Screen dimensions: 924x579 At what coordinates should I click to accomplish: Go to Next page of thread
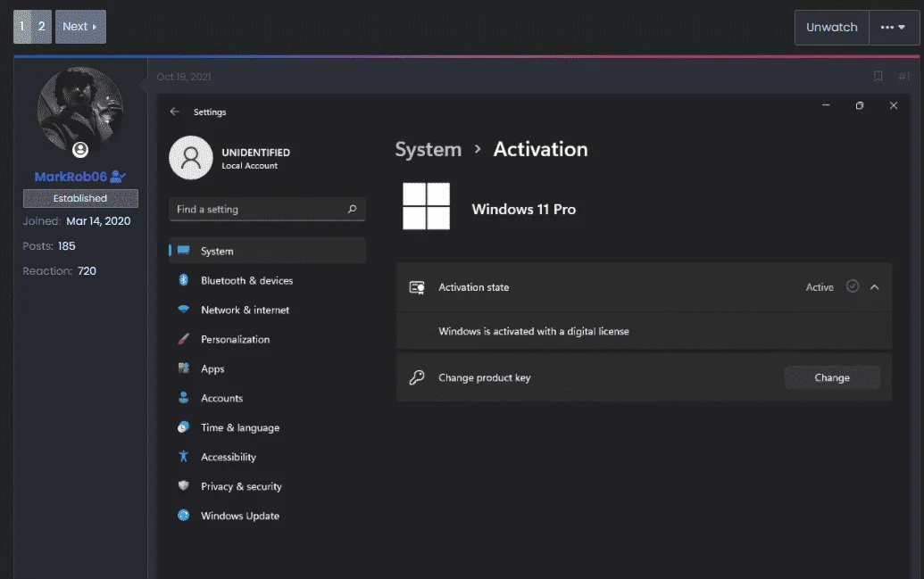click(x=80, y=27)
